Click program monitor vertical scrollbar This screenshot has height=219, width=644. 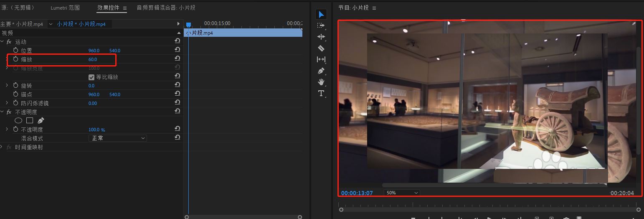tap(638, 100)
